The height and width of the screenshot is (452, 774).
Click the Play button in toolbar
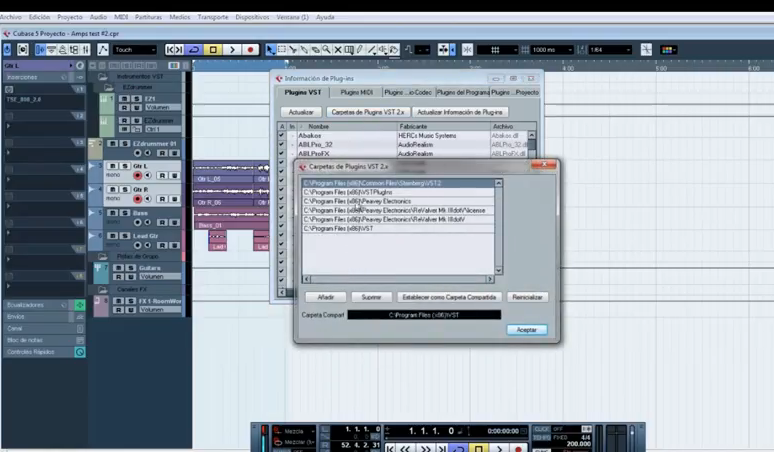tap(232, 50)
